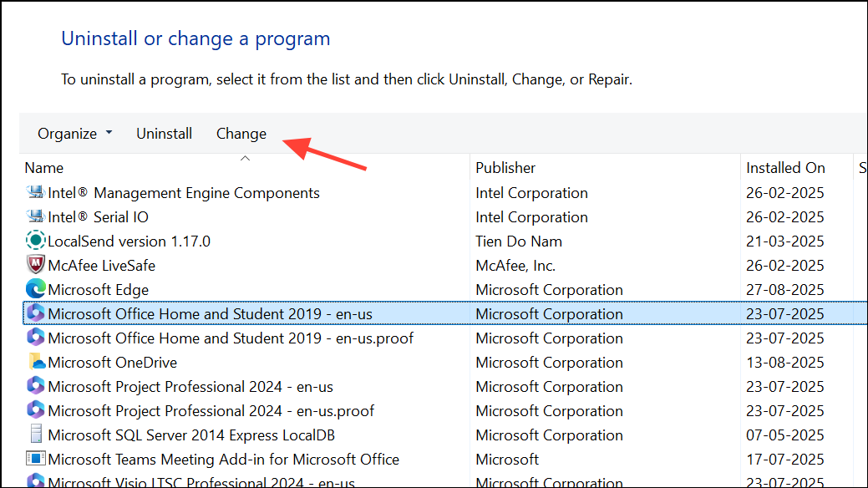
Task: Click the McAfee LiveSafe shield icon
Action: click(35, 265)
